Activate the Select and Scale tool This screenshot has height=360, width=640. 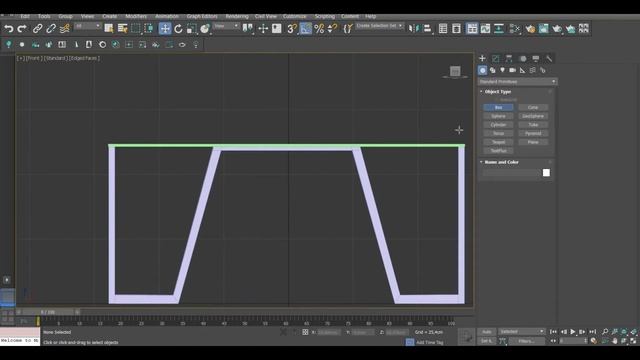pyautogui.click(x=191, y=29)
